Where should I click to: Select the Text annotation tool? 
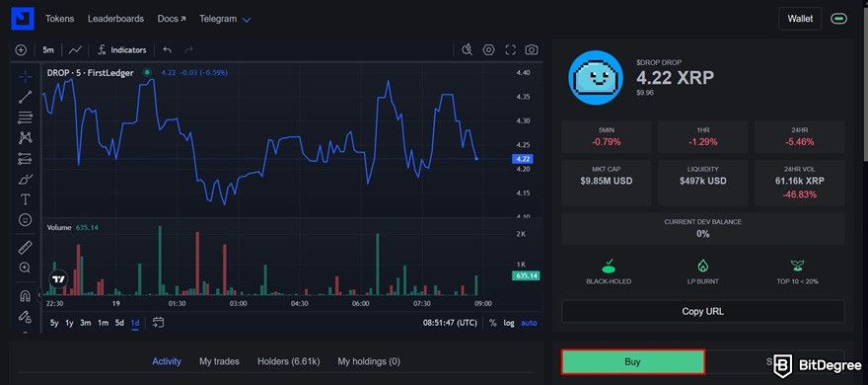pyautogui.click(x=26, y=199)
